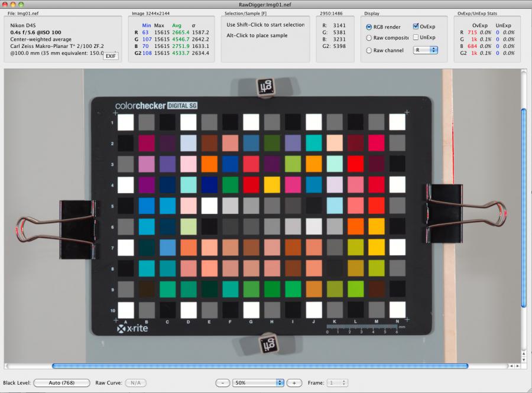The height and width of the screenshot is (393, 532).
Task: Click the bright red patch at row 3 column L
Action: pyautogui.click(x=356, y=164)
